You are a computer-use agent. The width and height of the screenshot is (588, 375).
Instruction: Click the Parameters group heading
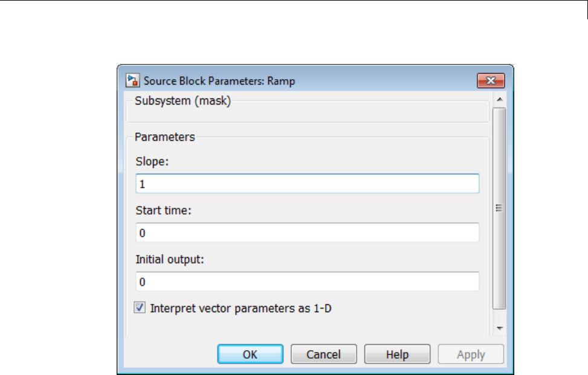(164, 137)
